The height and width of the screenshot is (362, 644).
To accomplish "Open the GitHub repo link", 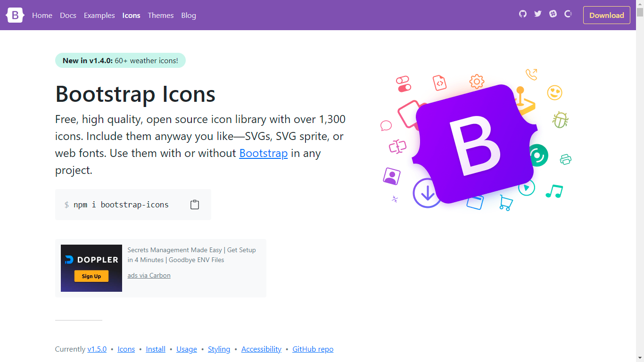I will click(313, 349).
